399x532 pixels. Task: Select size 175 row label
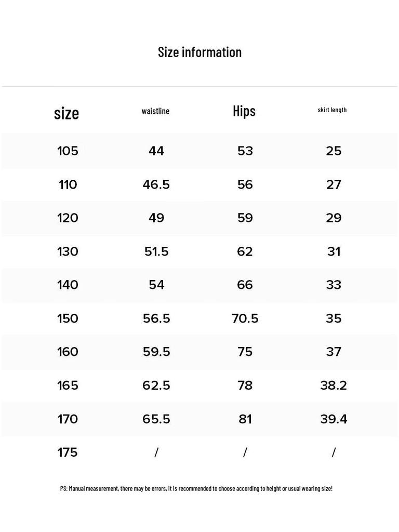pyautogui.click(x=68, y=453)
